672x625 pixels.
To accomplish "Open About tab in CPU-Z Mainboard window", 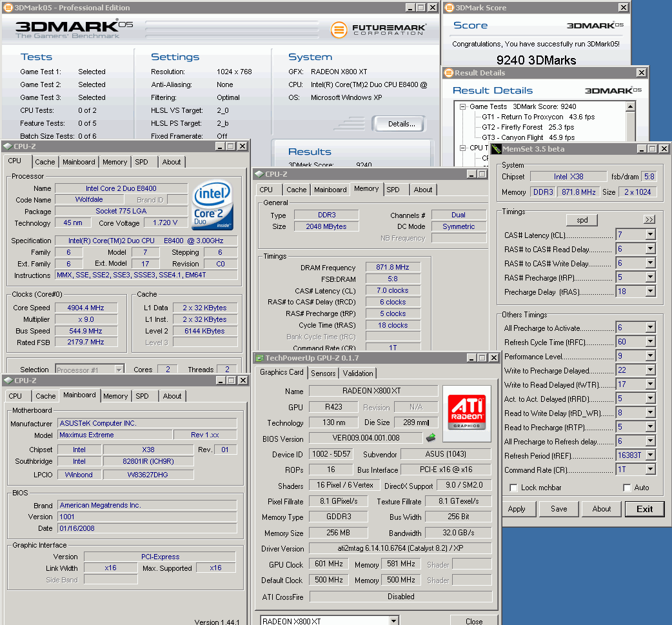I will [172, 396].
